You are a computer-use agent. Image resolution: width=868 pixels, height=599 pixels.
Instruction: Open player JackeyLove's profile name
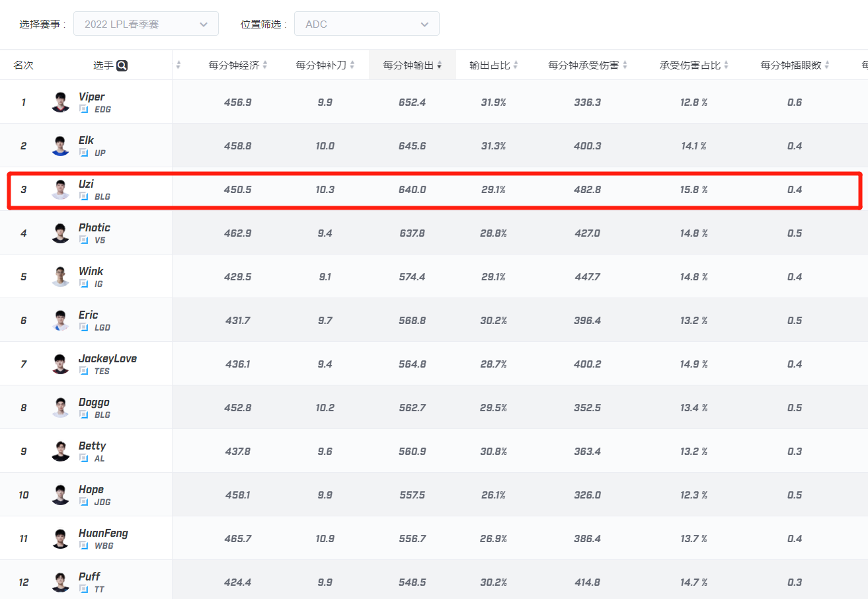[108, 358]
